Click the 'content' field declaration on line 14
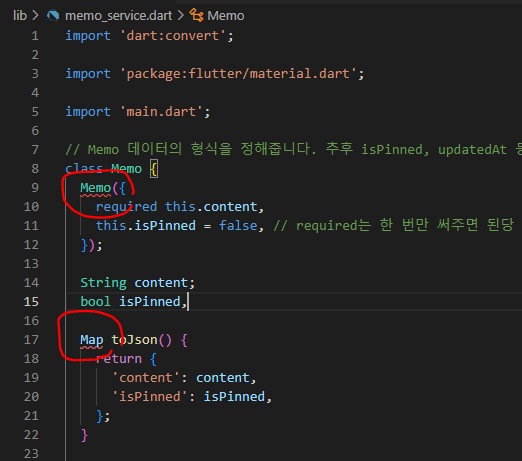The image size is (522, 461). coord(161,283)
